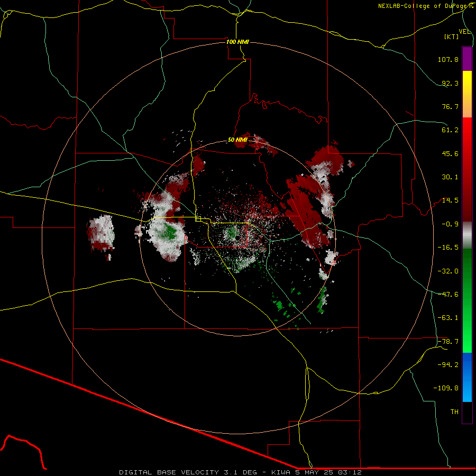This screenshot has height=476, width=476.
Task: Click the 5 MAY 25 date text
Action: (x=315, y=472)
